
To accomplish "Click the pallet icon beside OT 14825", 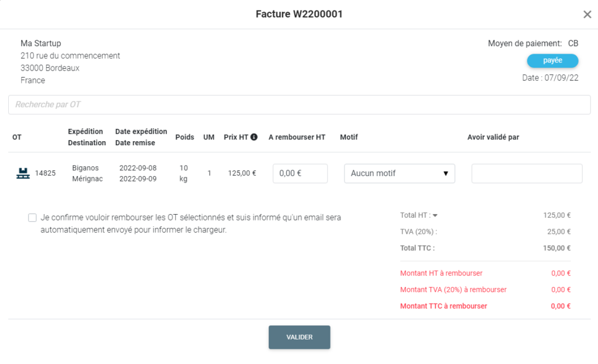I will 23,173.
